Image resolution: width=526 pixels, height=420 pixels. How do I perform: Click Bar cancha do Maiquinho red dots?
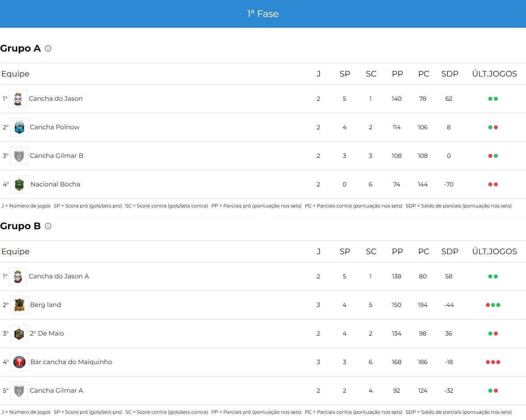pos(493,362)
